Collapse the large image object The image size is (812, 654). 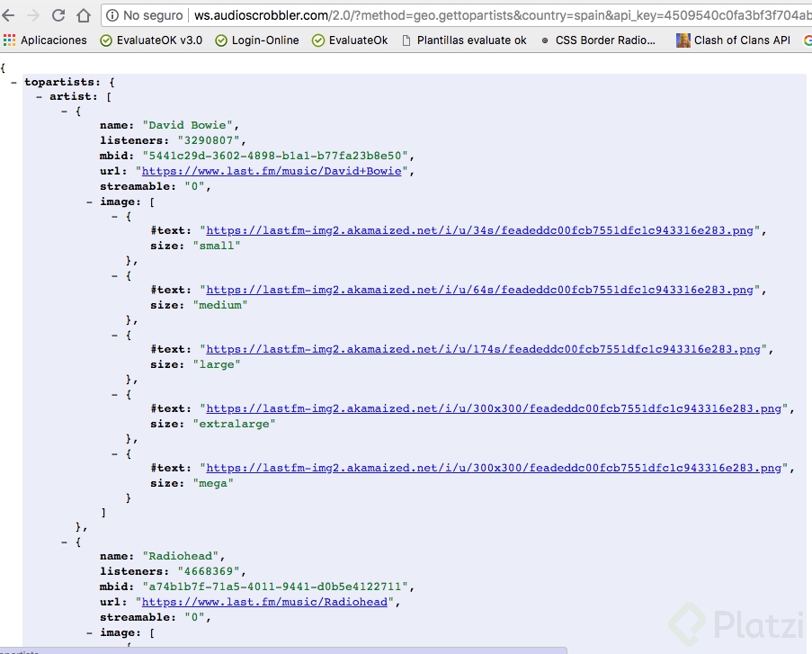tap(114, 336)
